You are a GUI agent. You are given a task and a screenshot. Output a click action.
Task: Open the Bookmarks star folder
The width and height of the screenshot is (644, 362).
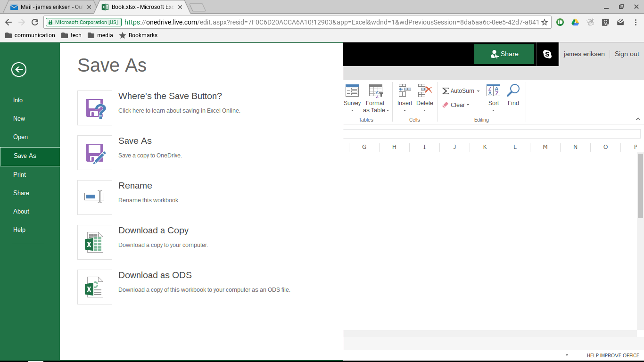[138, 35]
